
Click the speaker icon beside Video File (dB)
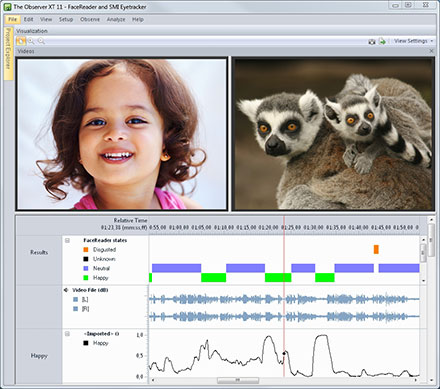coord(66,290)
